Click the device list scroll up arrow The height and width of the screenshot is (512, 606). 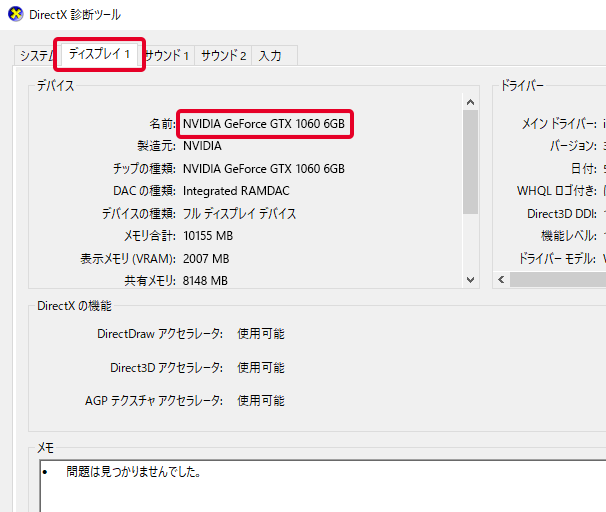click(x=470, y=101)
